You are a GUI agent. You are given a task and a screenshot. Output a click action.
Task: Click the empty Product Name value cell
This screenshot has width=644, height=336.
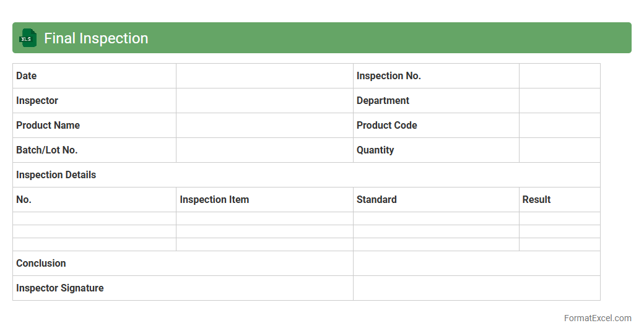coord(264,126)
